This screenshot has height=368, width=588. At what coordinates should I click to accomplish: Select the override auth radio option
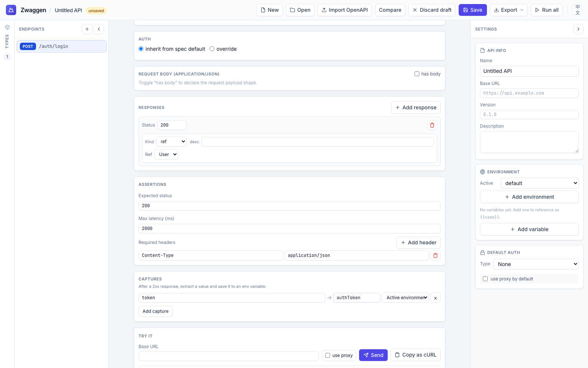tap(212, 49)
